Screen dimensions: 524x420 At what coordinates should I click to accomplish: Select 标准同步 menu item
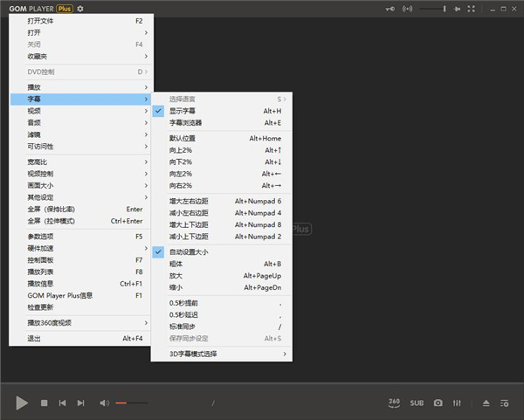[x=222, y=327]
